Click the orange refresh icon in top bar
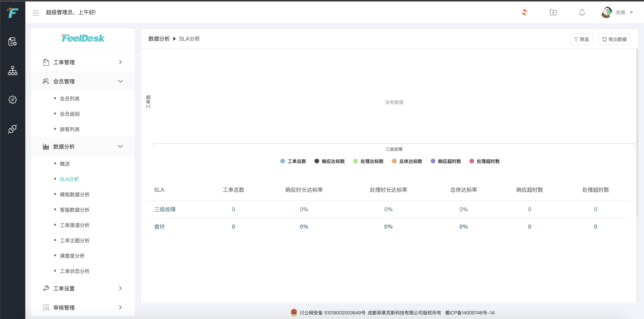Viewport: 644px width, 319px height. tap(525, 12)
